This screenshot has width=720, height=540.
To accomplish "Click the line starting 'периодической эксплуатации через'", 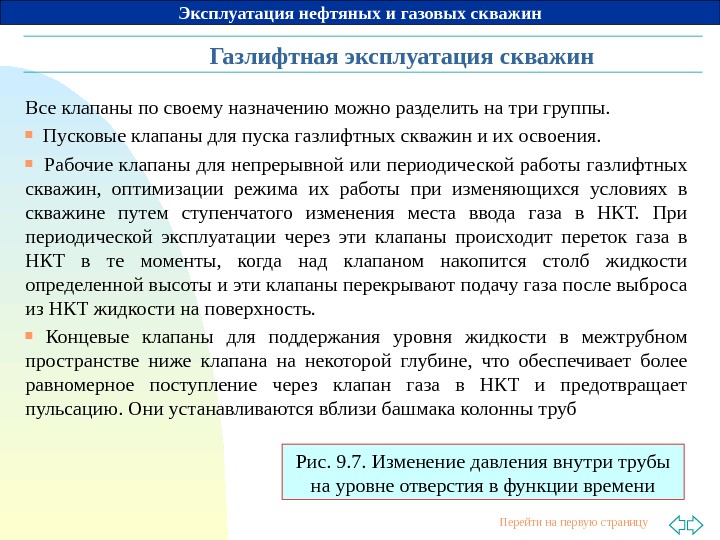I will click(356, 237).
